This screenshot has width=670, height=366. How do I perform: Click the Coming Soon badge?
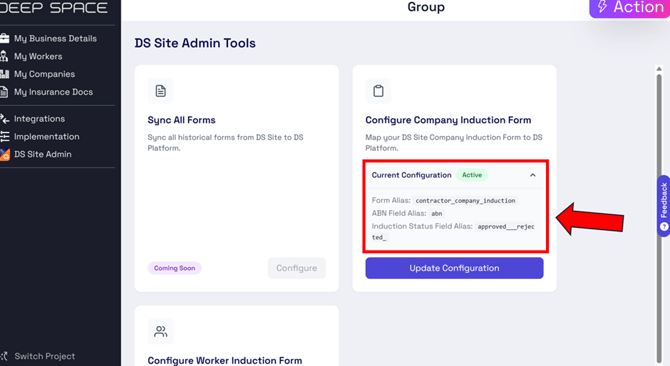[x=174, y=268]
